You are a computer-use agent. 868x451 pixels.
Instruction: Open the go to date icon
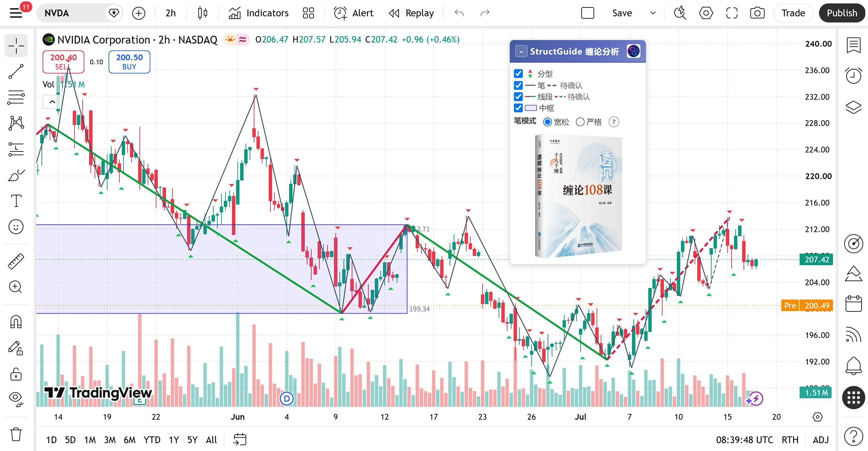click(240, 439)
